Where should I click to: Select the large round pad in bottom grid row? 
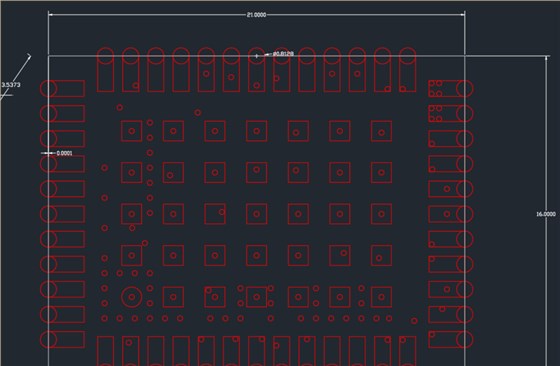click(x=132, y=297)
